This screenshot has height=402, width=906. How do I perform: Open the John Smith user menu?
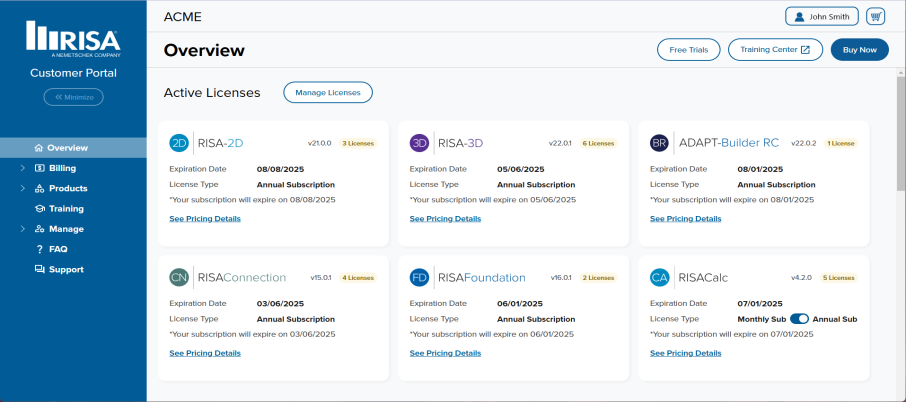822,16
